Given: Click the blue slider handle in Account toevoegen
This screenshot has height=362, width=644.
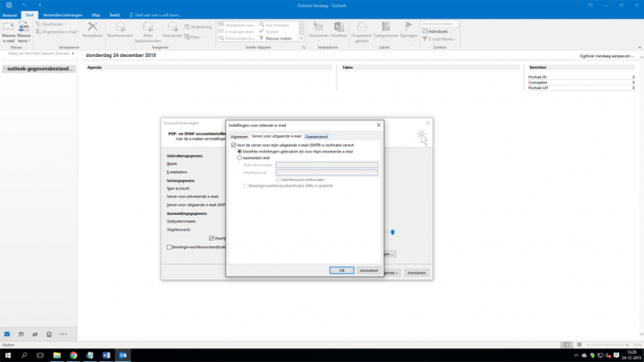Looking at the screenshot, I should tap(393, 232).
